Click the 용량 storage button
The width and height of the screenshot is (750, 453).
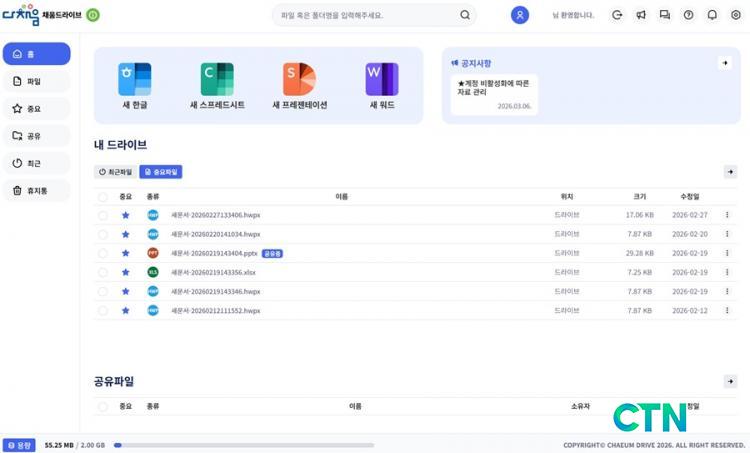coord(21,445)
